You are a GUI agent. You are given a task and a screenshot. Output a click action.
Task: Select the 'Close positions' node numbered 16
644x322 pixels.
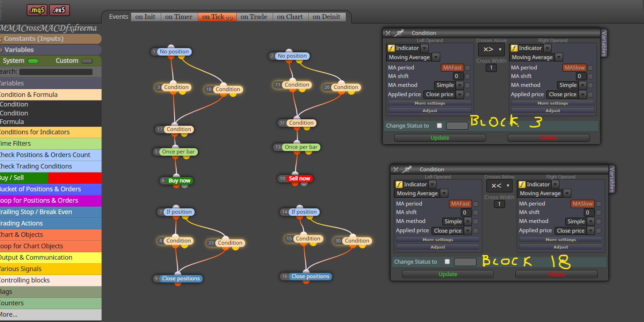click(310, 276)
